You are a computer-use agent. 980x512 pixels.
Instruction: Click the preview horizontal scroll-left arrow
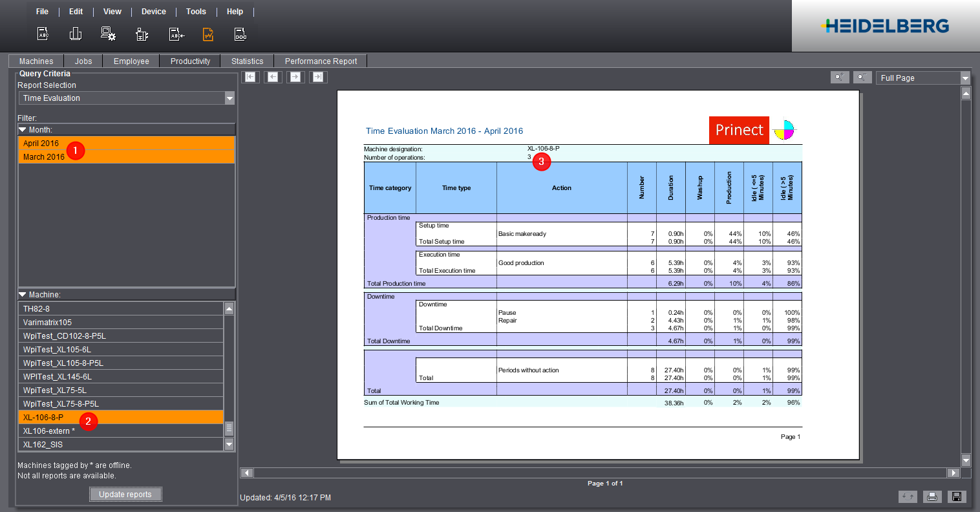(x=246, y=473)
